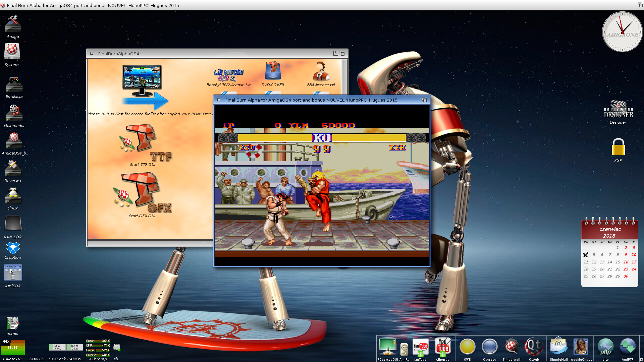This screenshot has width=644, height=362.
Task: Click the vertical scrollbar of FinalBurnAlphaOS4 window
Action: click(344, 76)
